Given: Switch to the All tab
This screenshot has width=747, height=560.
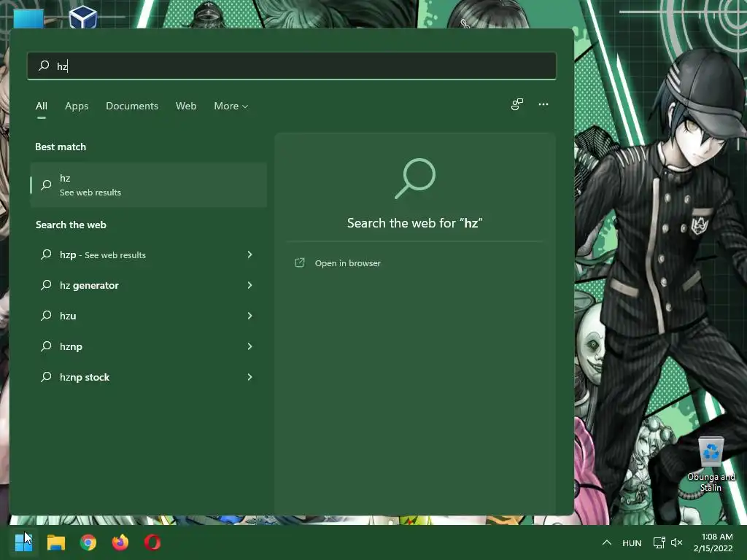Looking at the screenshot, I should (x=42, y=106).
